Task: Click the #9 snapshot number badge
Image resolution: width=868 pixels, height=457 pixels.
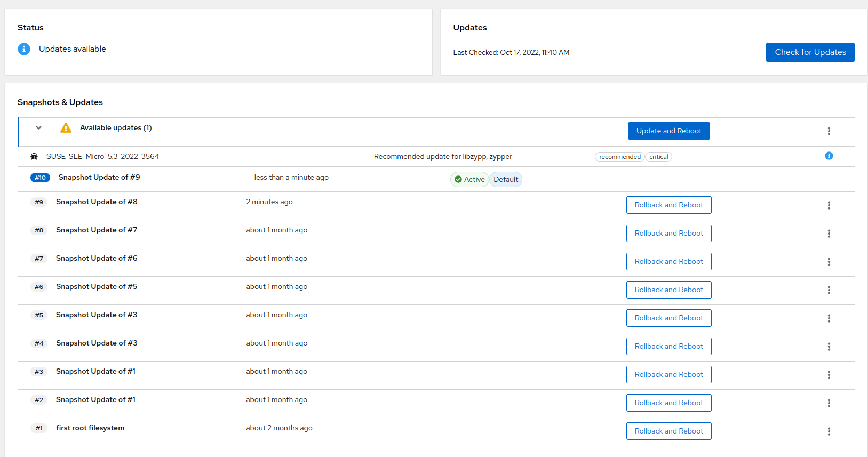Action: tap(39, 202)
